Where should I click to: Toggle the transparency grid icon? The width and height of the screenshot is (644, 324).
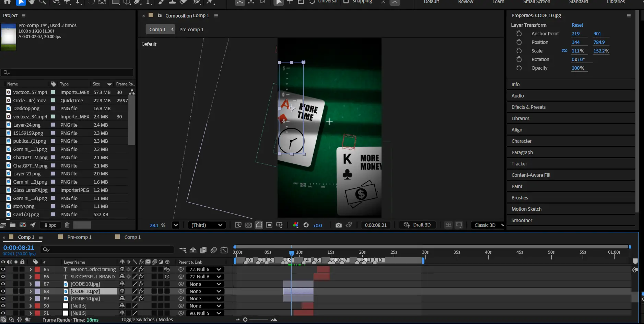point(248,225)
